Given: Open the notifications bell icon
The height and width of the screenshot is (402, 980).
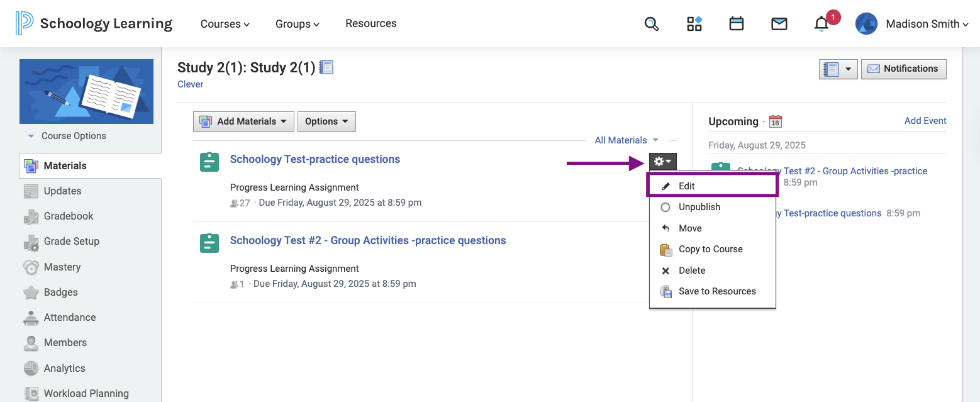Looking at the screenshot, I should (821, 24).
